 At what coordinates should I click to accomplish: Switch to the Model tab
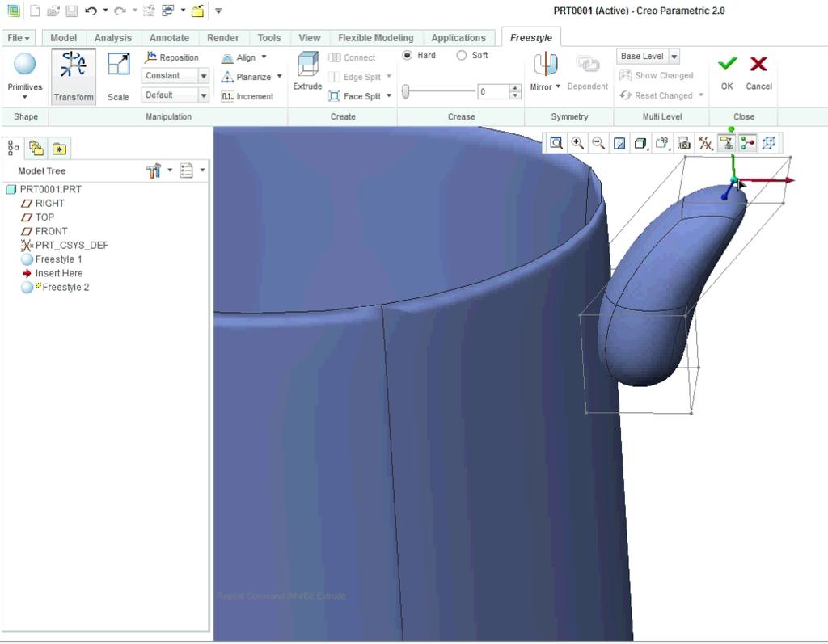63,38
